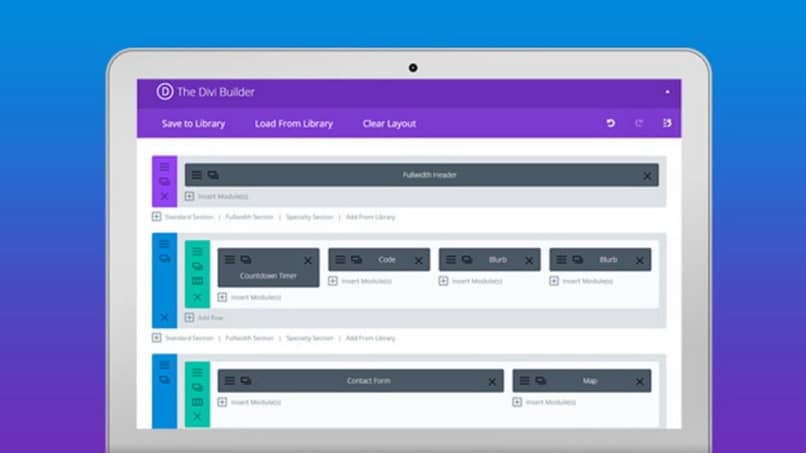Delete the Countdown Timer row

[197, 297]
